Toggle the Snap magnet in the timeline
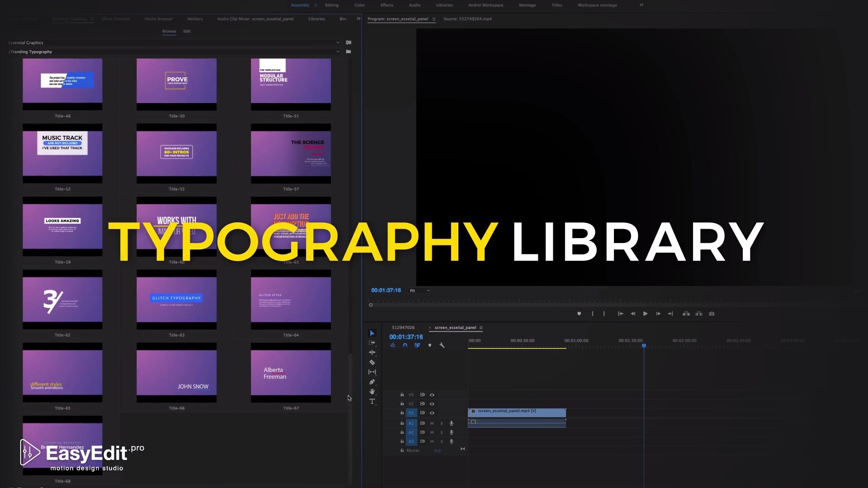Viewport: 868px width, 488px height. tap(405, 346)
